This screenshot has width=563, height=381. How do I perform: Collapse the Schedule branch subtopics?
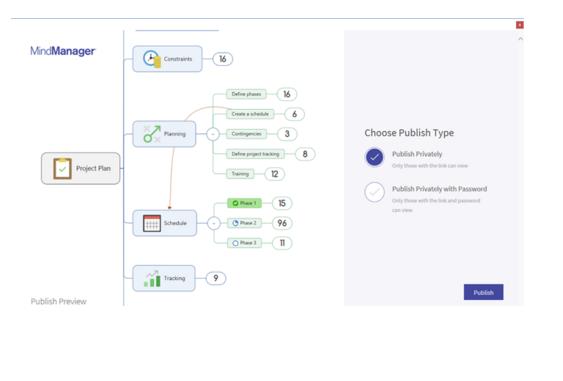pyautogui.click(x=214, y=223)
